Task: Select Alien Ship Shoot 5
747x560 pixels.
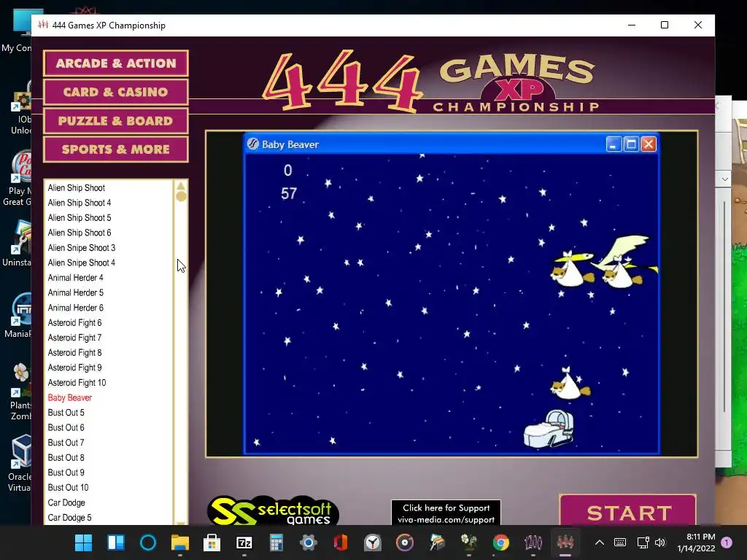Action: coord(79,217)
